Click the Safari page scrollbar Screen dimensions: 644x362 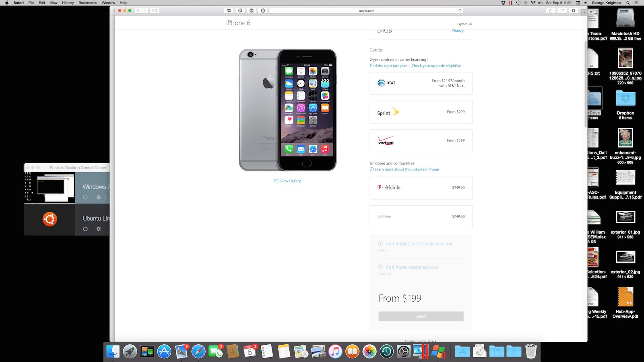tap(586, 84)
